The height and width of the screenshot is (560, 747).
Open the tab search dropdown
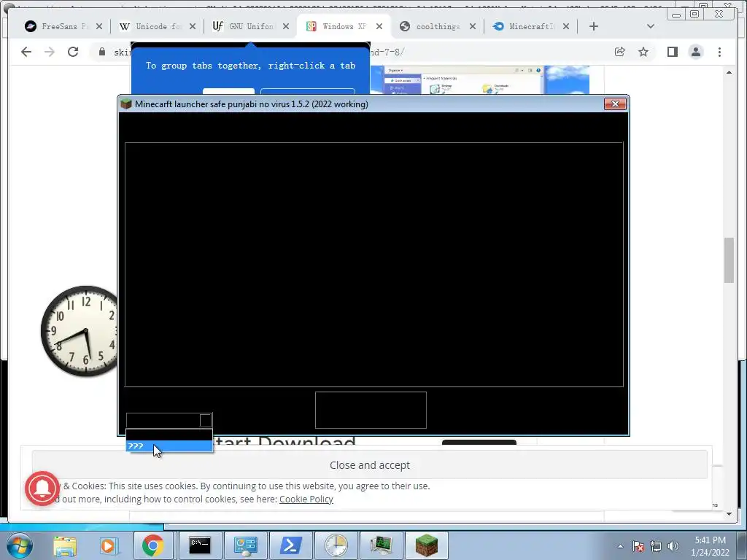[650, 26]
